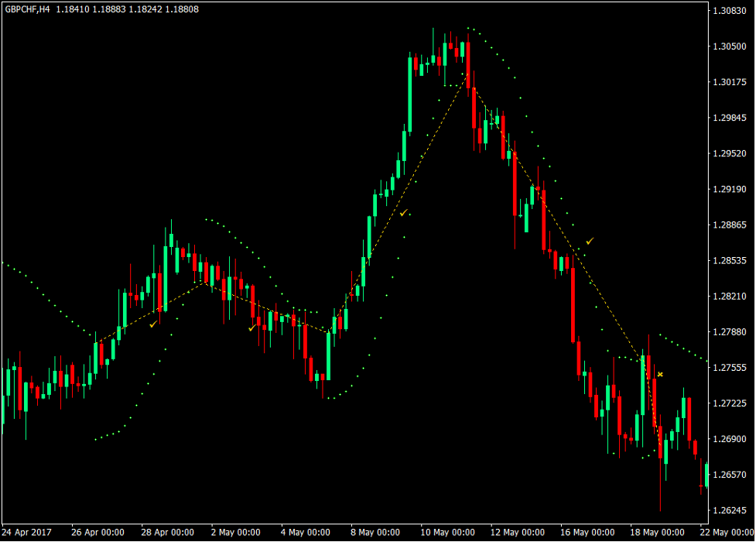Click the checkmark marker above the 8 May rally
The height and width of the screenshot is (542, 756).
405,211
